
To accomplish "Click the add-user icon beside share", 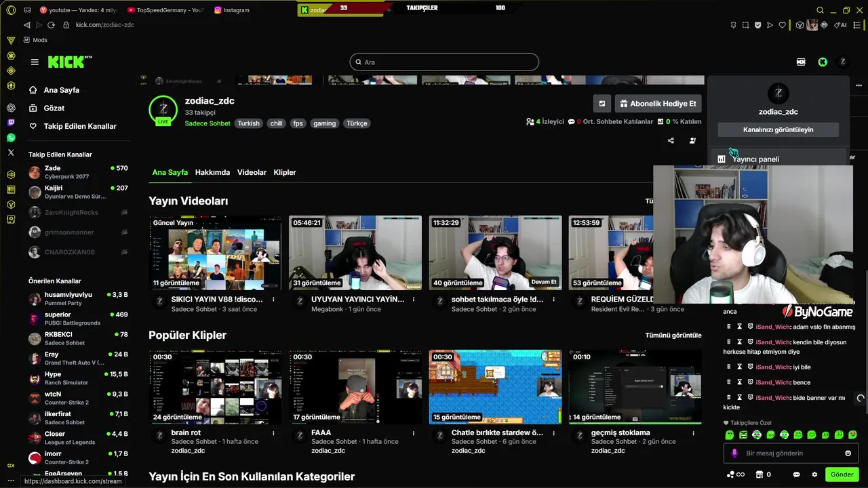I will 692,141.
